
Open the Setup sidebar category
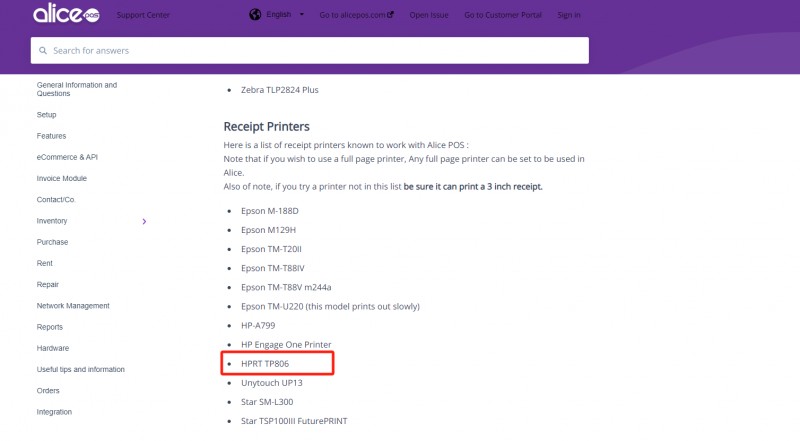(x=47, y=115)
